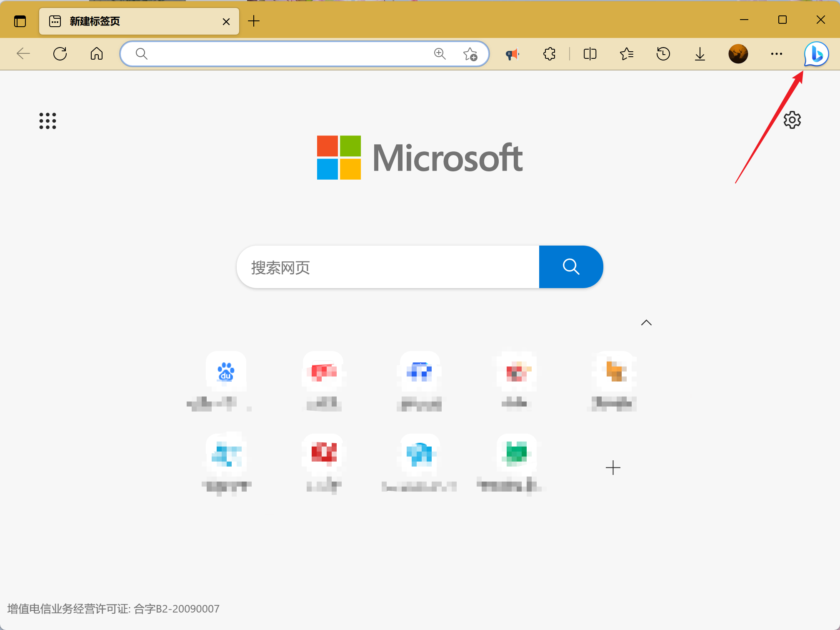The width and height of the screenshot is (840, 630).
Task: Open a new tab with plus button
Action: (254, 21)
